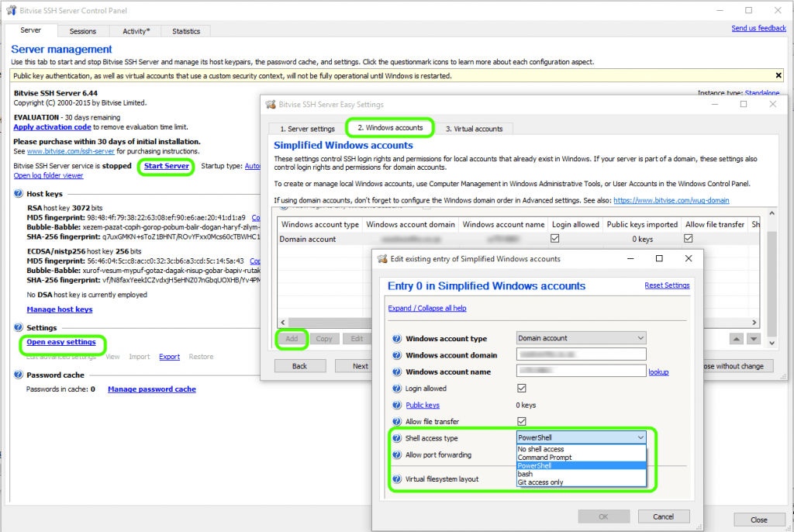
Task: Open help icon beside Shell access type
Action: coord(397,438)
